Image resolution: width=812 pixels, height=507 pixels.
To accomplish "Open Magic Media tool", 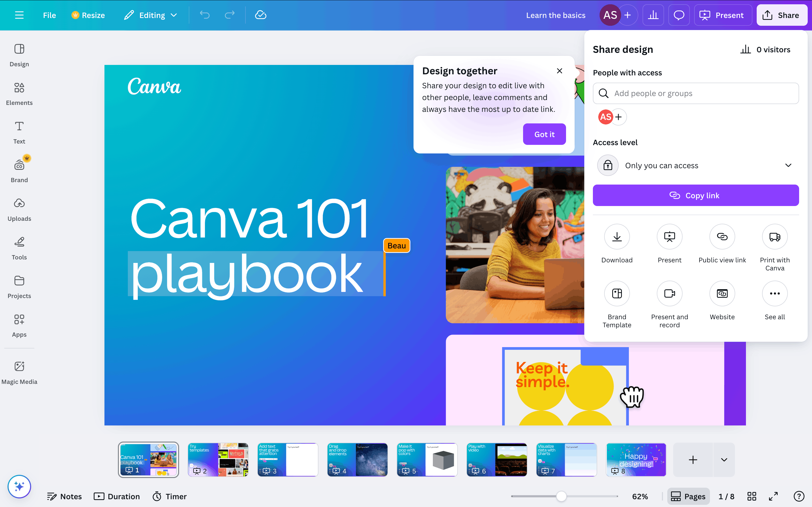I will [x=19, y=372].
